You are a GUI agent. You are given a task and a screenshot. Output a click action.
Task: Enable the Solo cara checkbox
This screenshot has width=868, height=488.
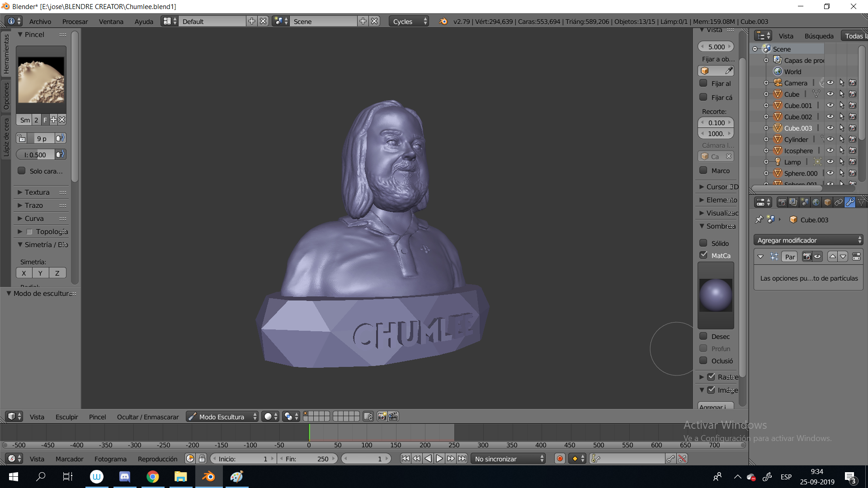[22, 171]
